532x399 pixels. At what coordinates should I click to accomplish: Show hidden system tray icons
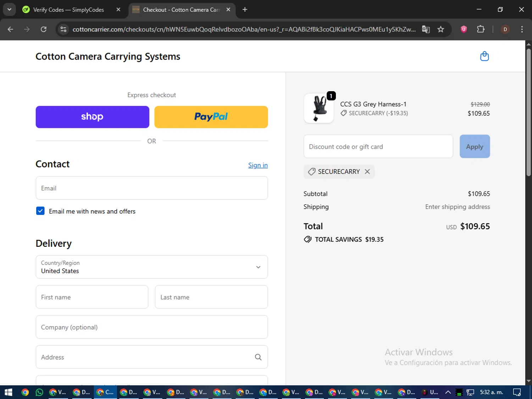click(448, 392)
